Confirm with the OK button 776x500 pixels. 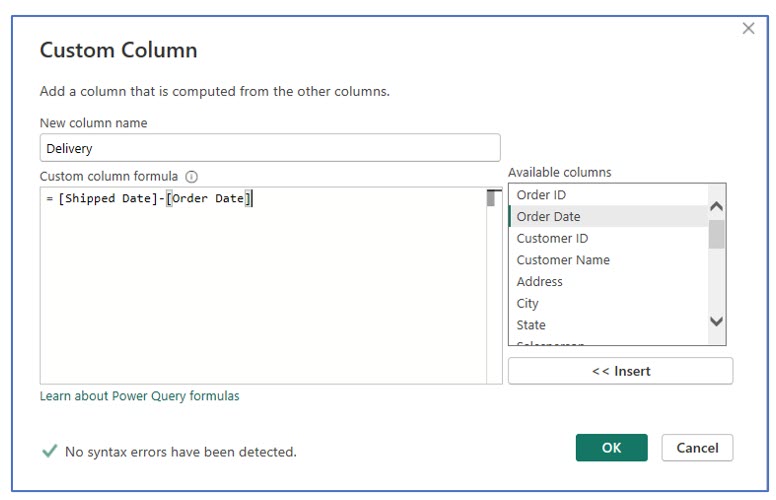point(612,448)
